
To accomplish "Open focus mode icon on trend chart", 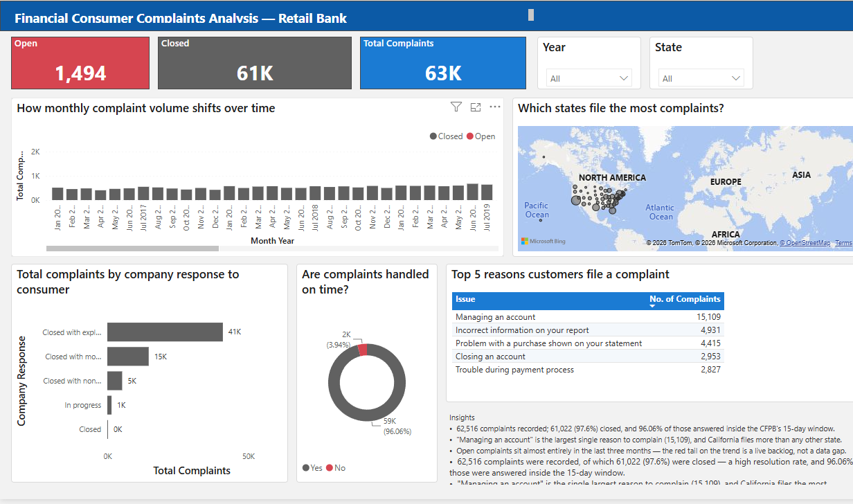I will [x=476, y=107].
